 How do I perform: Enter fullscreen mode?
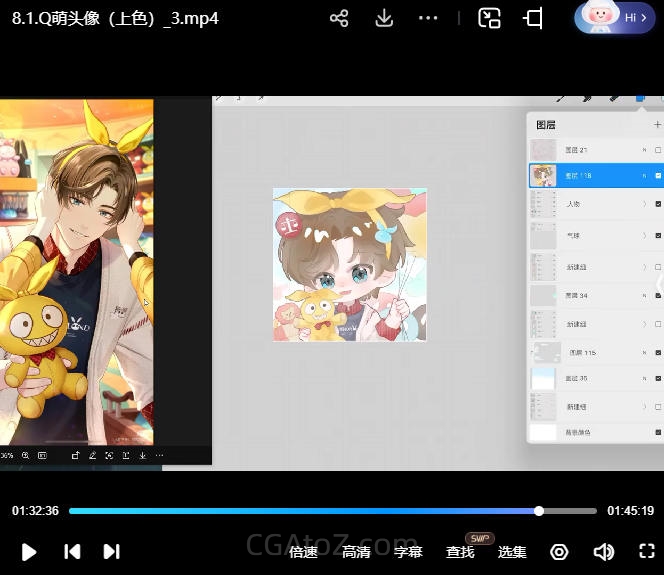646,551
